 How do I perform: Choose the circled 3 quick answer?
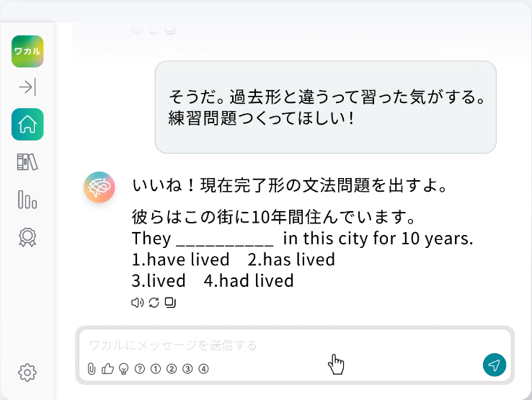[x=187, y=369]
